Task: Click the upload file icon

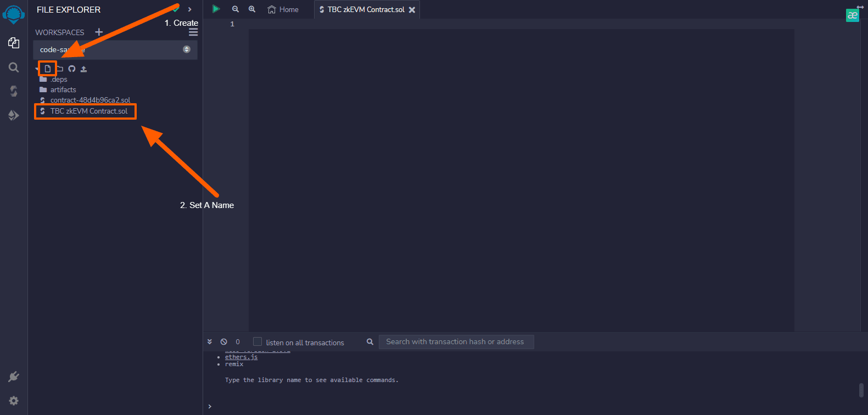Action: [83, 69]
